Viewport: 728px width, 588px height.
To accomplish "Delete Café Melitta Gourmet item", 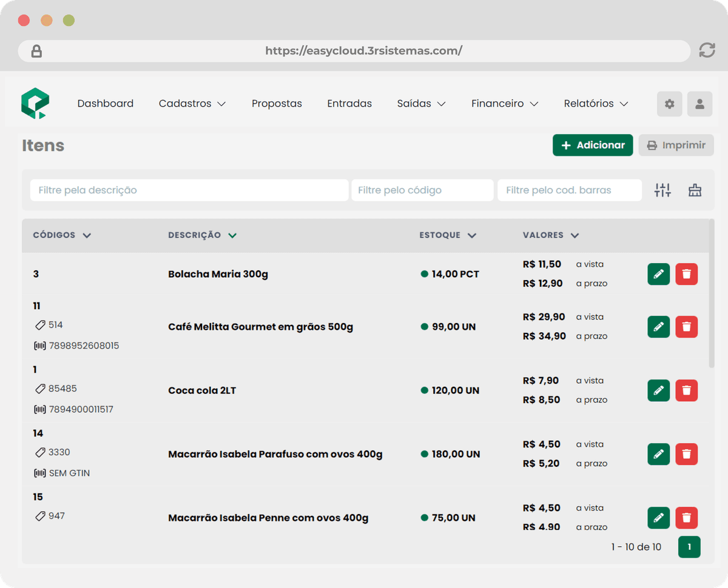I will pyautogui.click(x=687, y=327).
